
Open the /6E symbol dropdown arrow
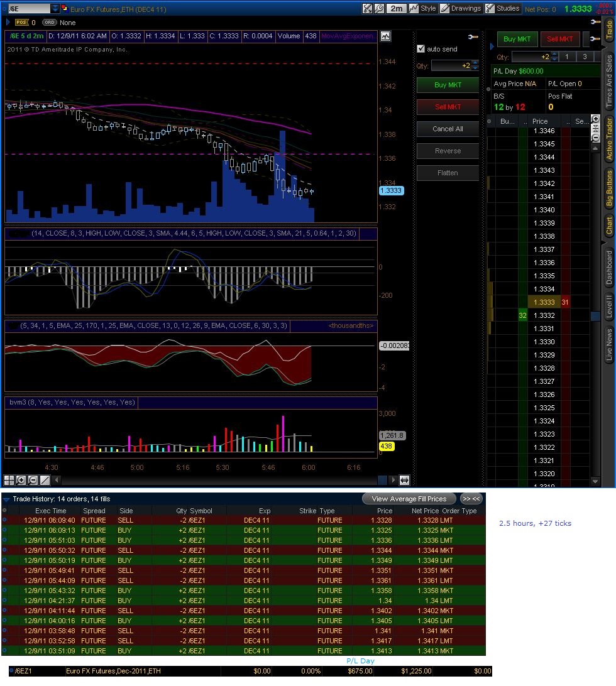(x=55, y=8)
